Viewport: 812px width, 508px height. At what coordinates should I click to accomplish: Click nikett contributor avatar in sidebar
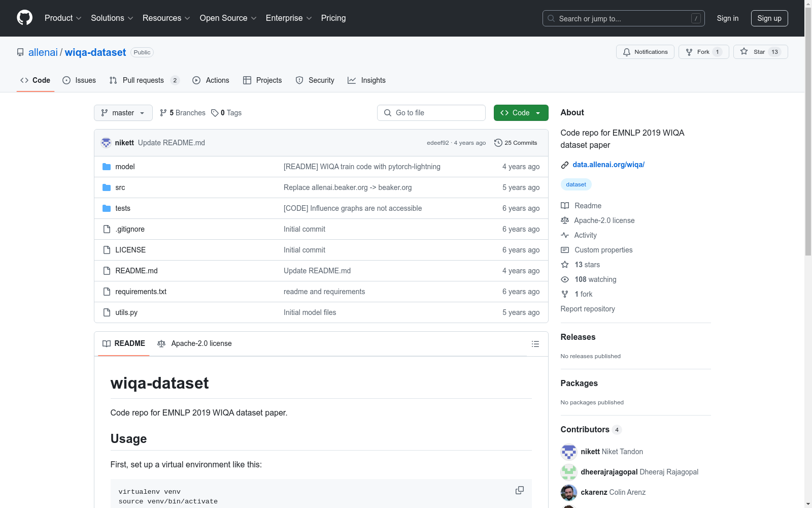click(x=569, y=452)
